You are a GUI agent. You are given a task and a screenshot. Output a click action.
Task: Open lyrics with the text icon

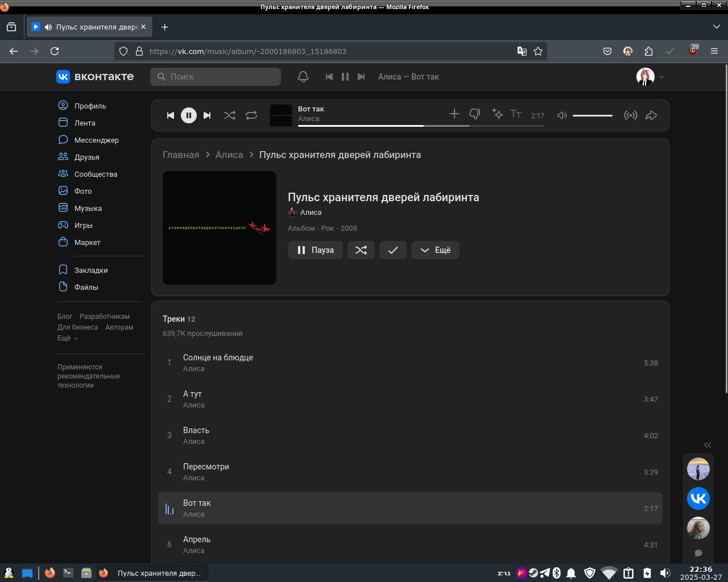pyautogui.click(x=516, y=114)
